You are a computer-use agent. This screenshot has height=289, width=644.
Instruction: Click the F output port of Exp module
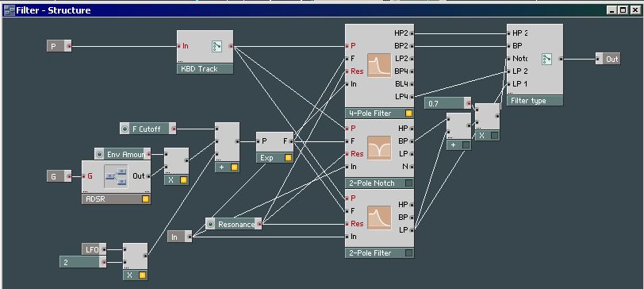291,141
